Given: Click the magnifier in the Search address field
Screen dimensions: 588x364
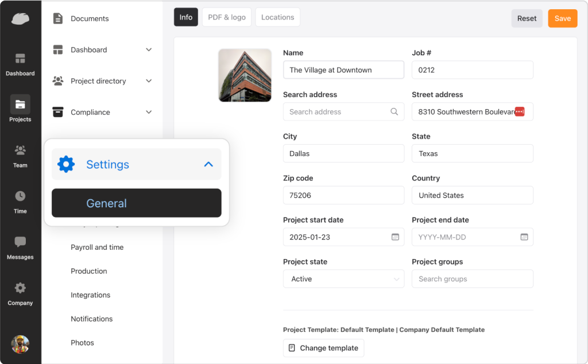Looking at the screenshot, I should [394, 111].
